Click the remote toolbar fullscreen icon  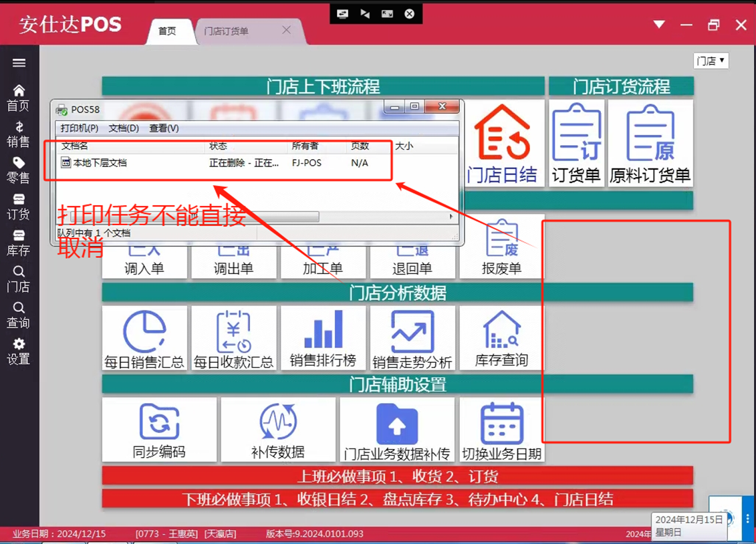pyautogui.click(x=387, y=14)
